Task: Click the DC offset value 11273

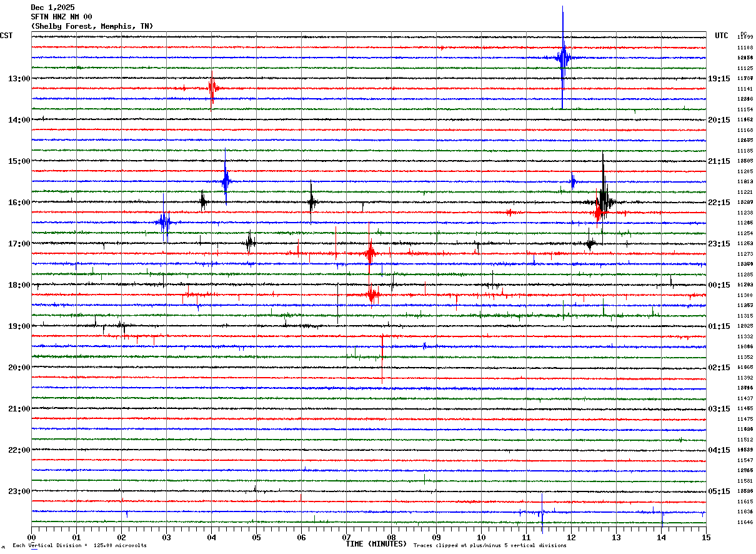Action: 745,254
